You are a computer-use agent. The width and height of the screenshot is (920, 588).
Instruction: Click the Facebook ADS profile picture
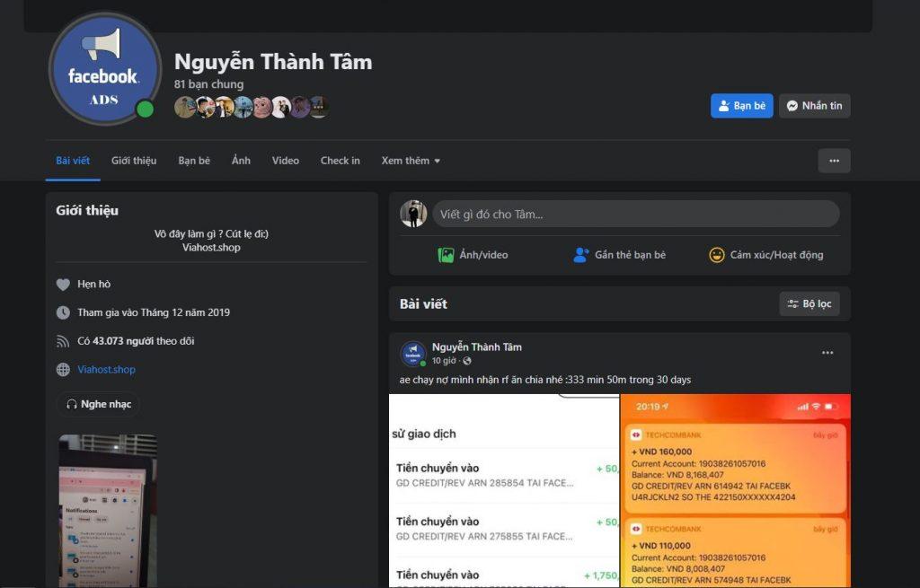(104, 70)
